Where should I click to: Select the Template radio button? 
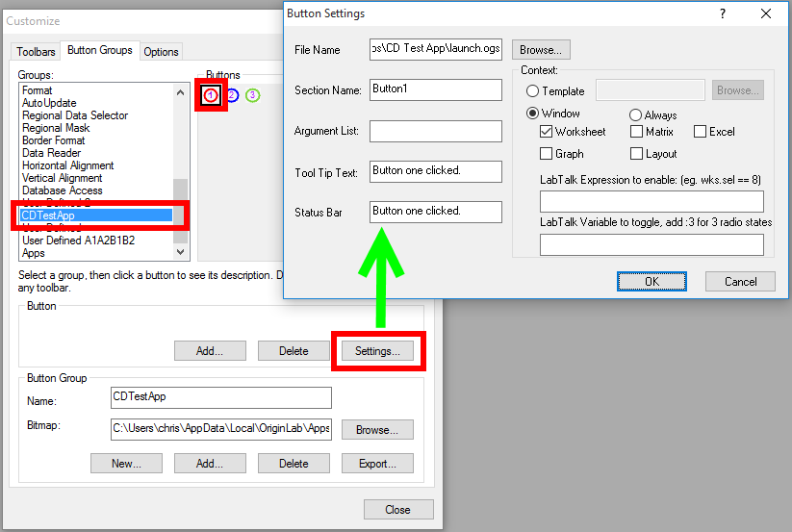click(x=533, y=91)
